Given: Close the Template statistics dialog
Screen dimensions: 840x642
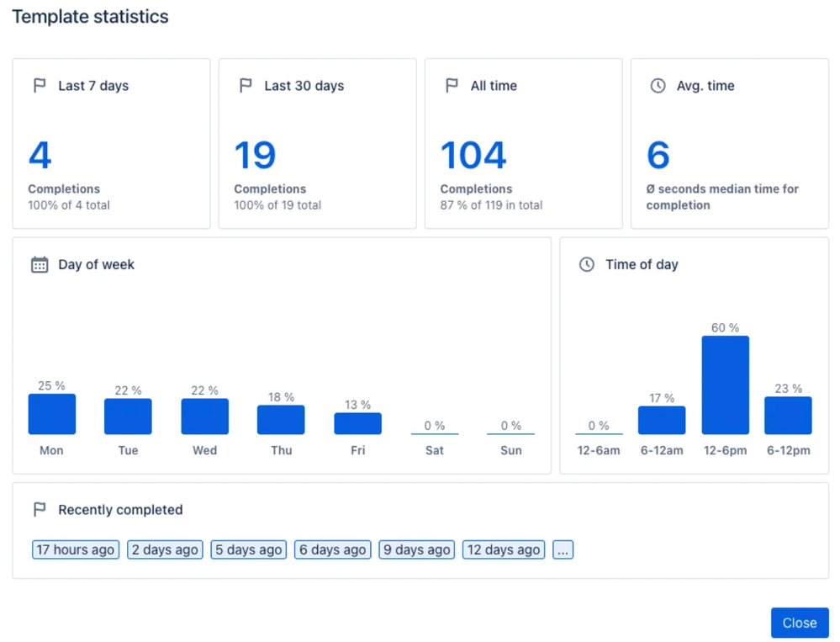Looking at the screenshot, I should [800, 623].
